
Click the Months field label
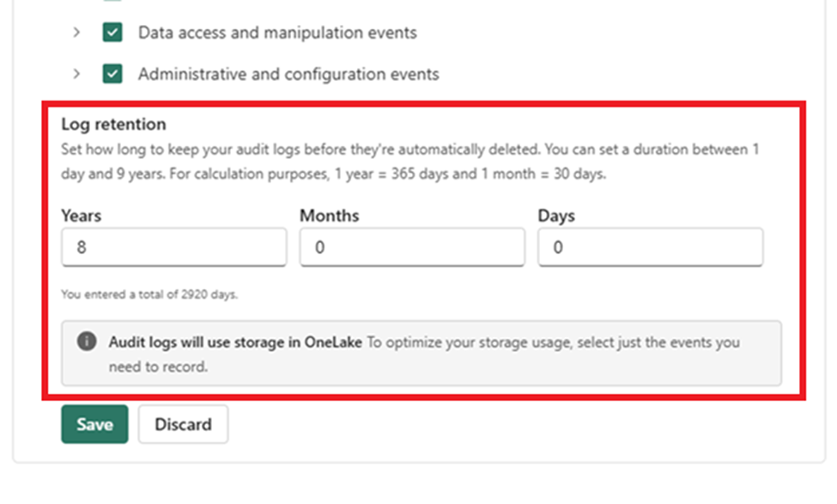tap(330, 216)
